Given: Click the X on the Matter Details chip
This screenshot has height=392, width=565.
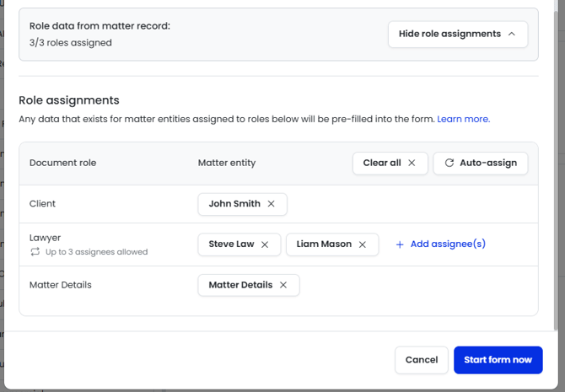Looking at the screenshot, I should coord(283,285).
